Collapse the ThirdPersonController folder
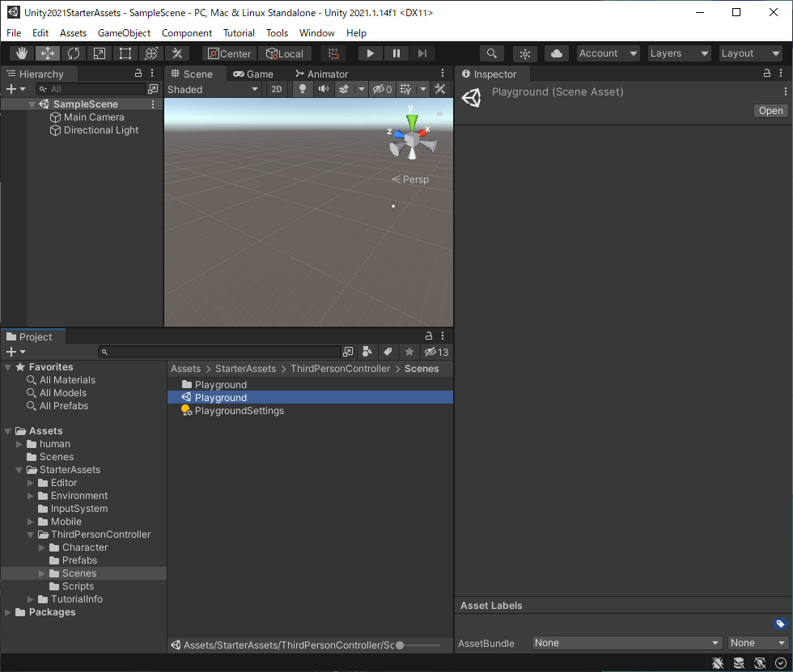The image size is (793, 672). (29, 534)
